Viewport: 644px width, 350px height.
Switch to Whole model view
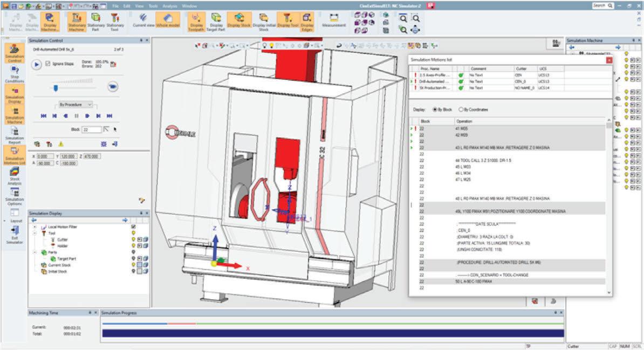click(168, 20)
